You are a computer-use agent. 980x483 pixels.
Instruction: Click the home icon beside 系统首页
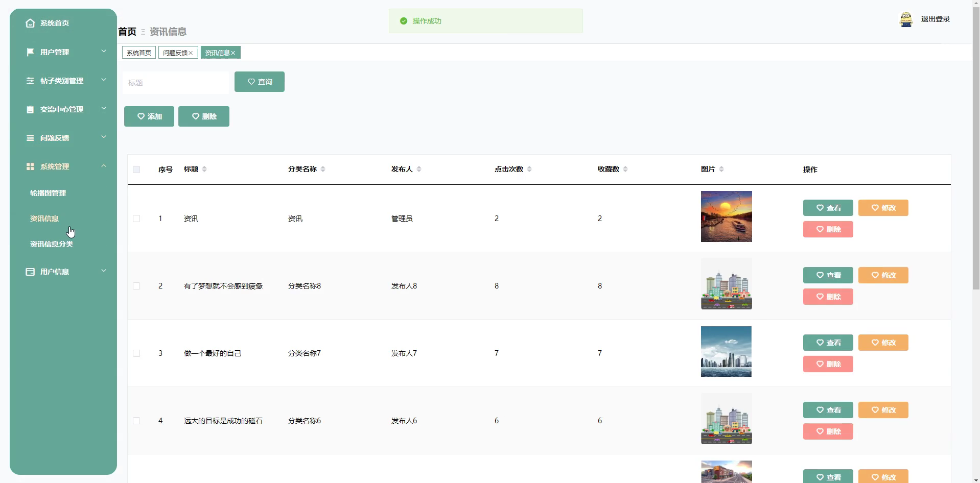click(30, 23)
